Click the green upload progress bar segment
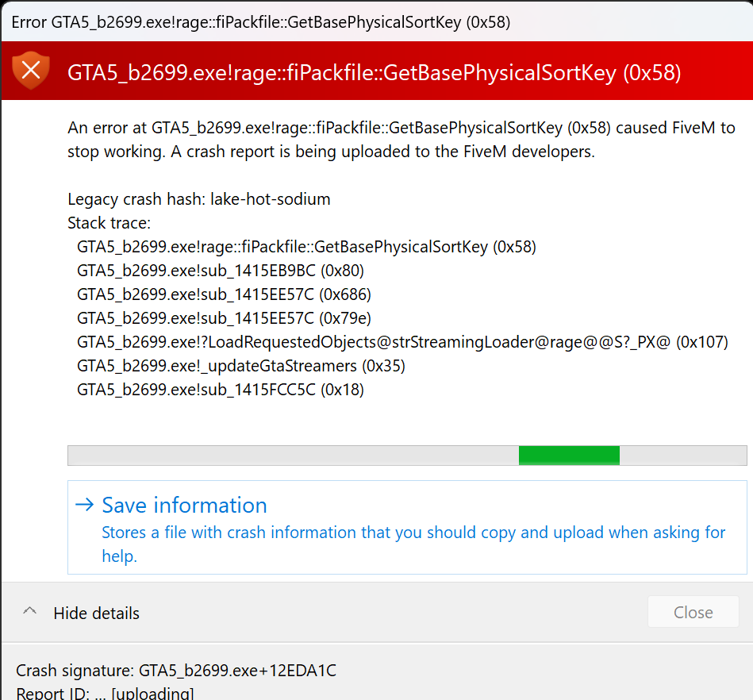The height and width of the screenshot is (700, 753). coord(569,455)
